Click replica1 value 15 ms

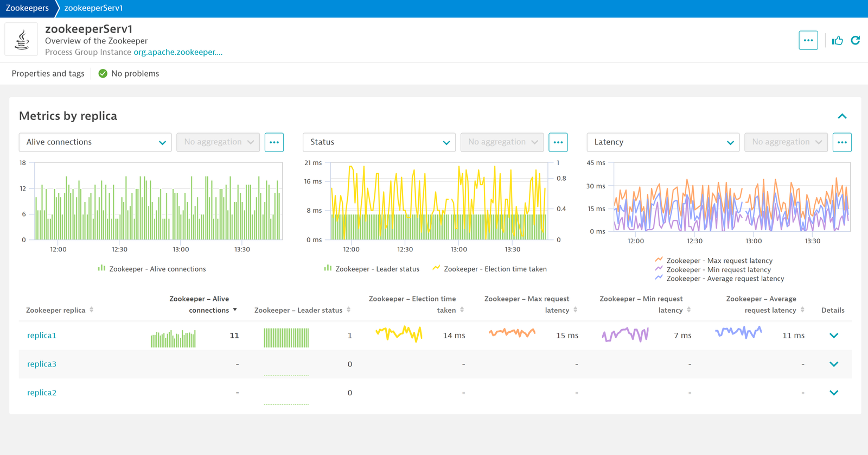(567, 336)
